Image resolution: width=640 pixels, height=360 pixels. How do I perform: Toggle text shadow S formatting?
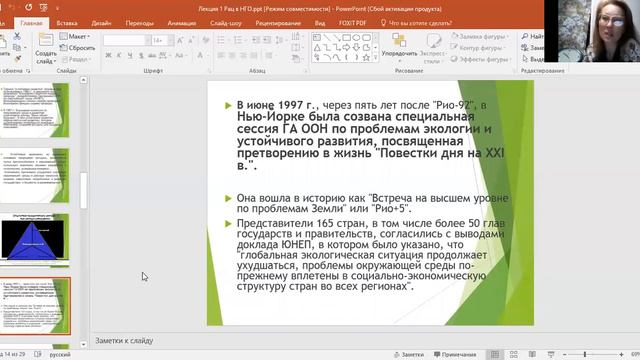click(x=141, y=55)
